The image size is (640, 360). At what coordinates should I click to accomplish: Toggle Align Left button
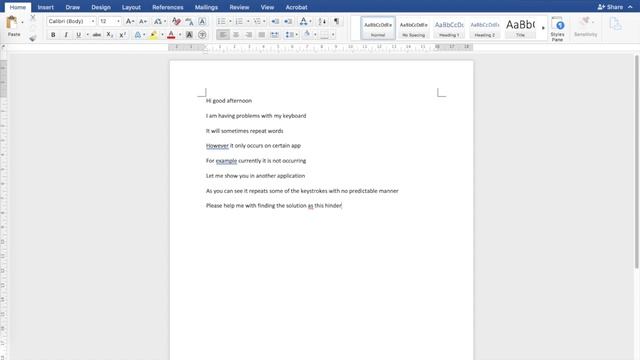(x=223, y=35)
